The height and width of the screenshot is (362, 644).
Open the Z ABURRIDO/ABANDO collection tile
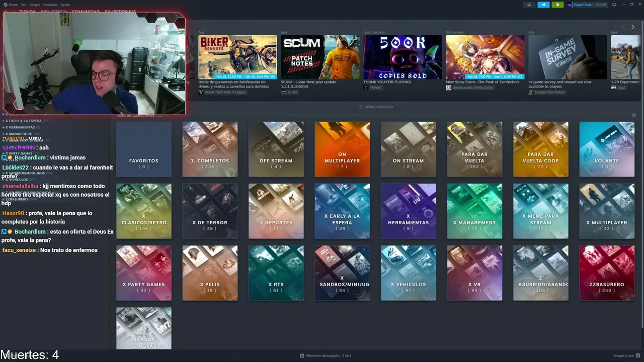pyautogui.click(x=541, y=273)
